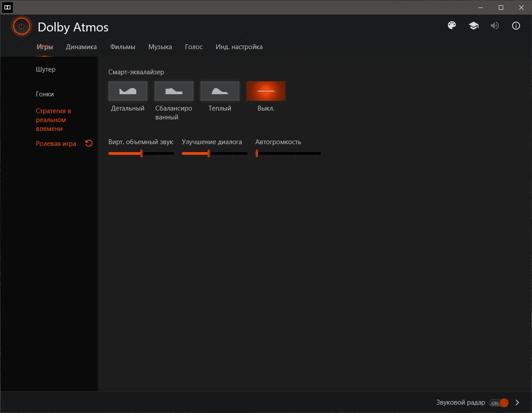Click the Dolby logo in title bar
Screen dimensions: 532x413
click(x=8, y=7)
